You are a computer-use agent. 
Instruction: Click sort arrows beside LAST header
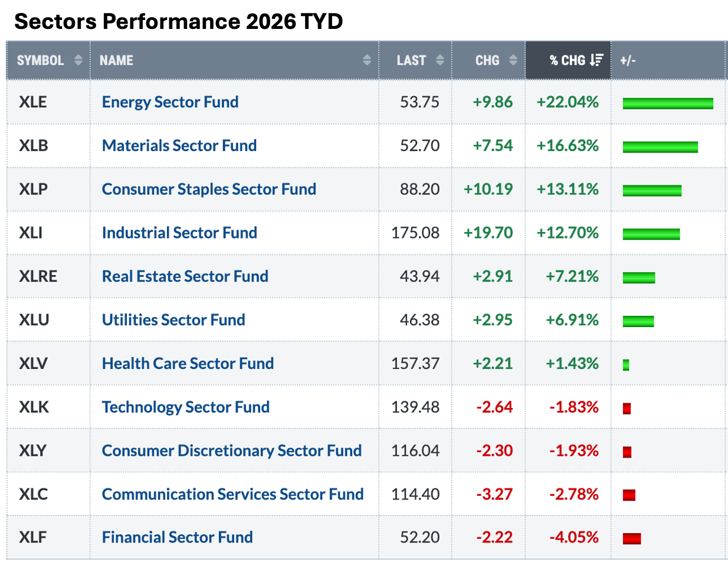pyautogui.click(x=440, y=60)
